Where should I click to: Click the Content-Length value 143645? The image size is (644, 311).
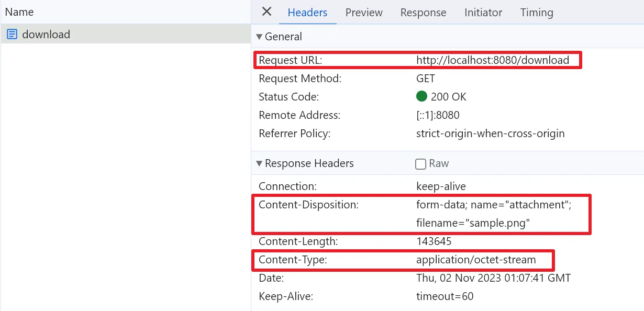point(434,241)
